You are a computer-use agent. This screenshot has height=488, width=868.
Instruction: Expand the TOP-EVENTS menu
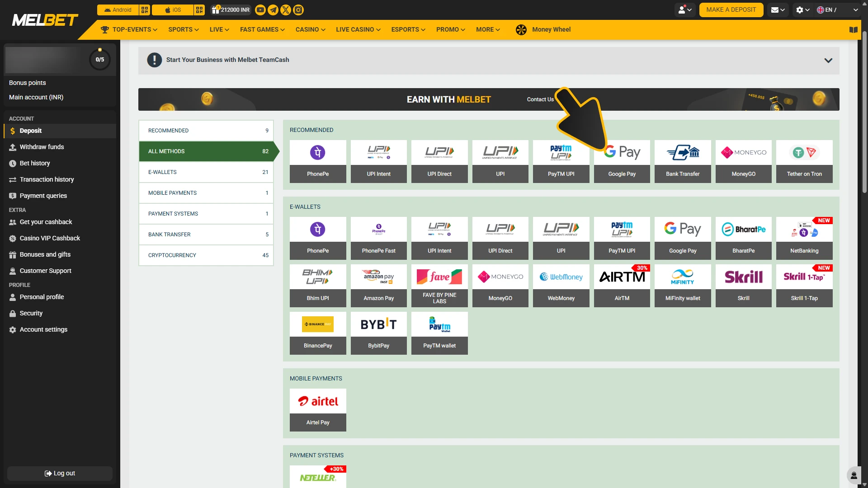pyautogui.click(x=129, y=30)
